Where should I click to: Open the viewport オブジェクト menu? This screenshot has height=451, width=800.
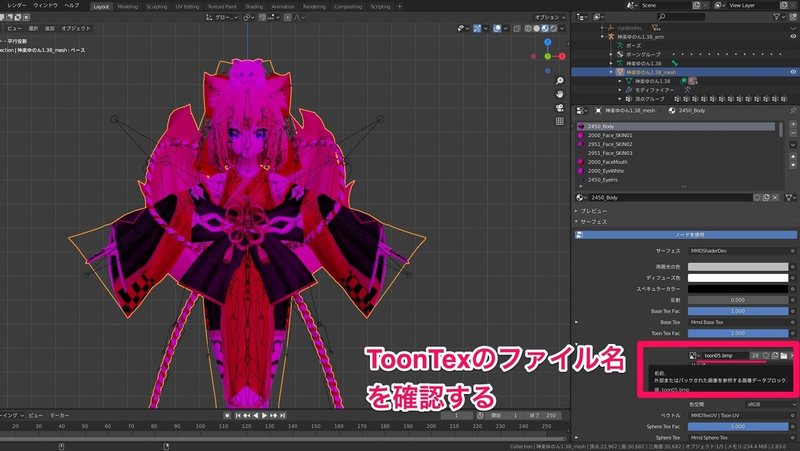[x=76, y=29]
